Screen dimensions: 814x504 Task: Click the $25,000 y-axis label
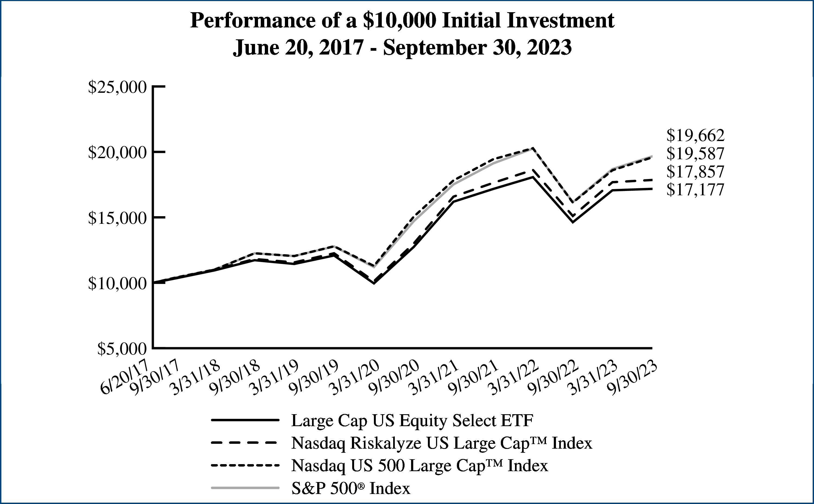pos(117,87)
